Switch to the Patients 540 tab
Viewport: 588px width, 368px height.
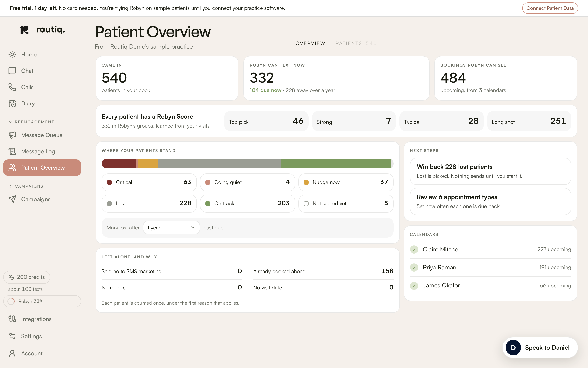[356, 43]
